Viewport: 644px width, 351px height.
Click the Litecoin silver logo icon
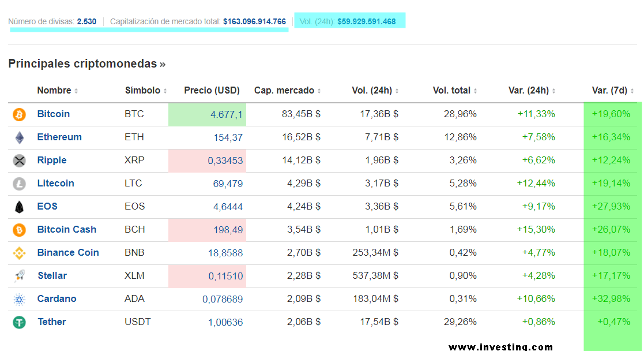pyautogui.click(x=20, y=184)
